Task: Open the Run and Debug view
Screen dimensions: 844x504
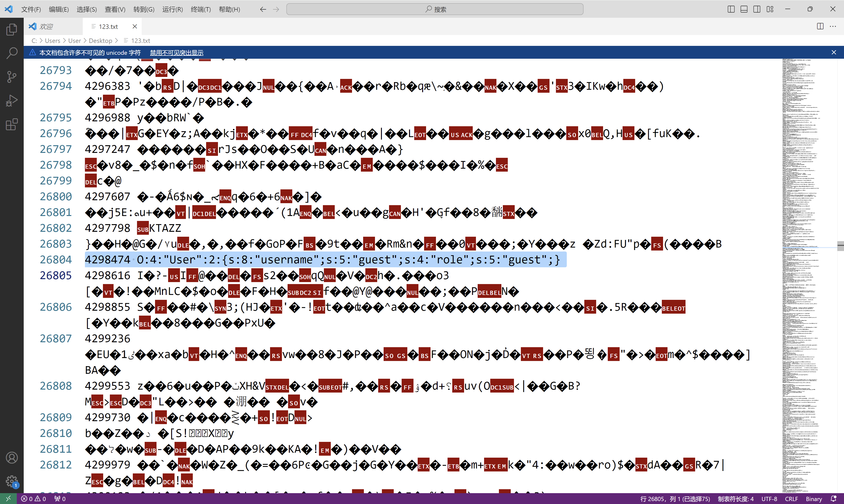Action: [x=12, y=101]
